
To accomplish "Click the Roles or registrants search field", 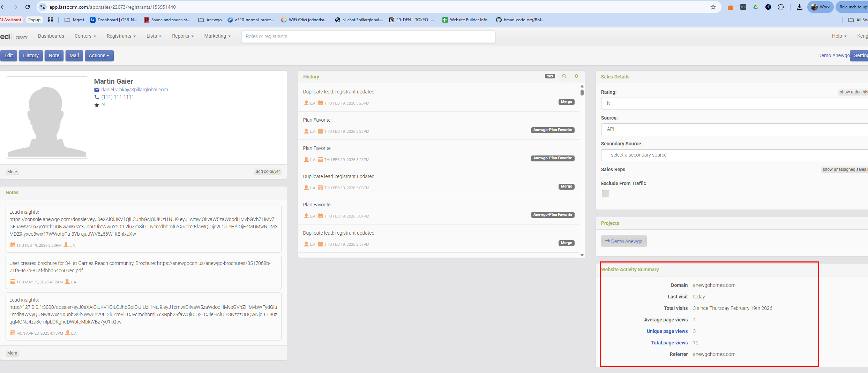I will [368, 37].
